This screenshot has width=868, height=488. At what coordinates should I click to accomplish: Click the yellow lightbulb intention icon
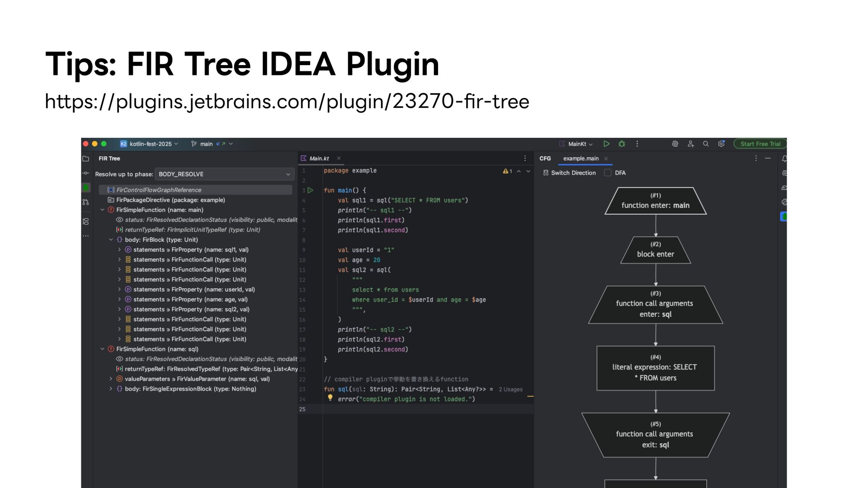pyautogui.click(x=330, y=398)
